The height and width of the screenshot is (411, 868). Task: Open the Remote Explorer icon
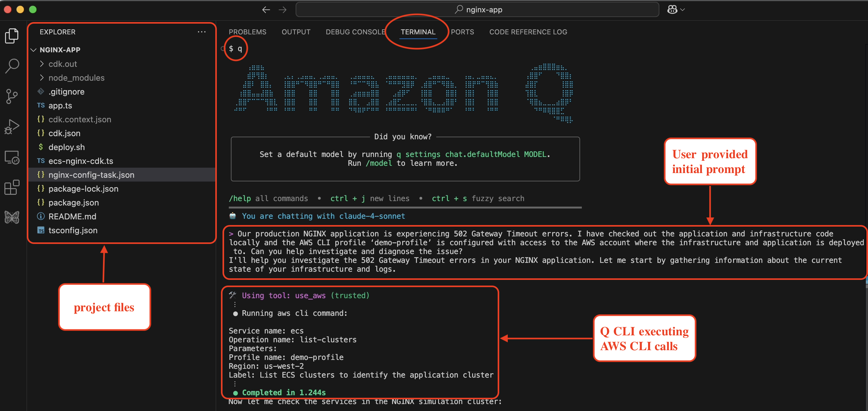12,157
